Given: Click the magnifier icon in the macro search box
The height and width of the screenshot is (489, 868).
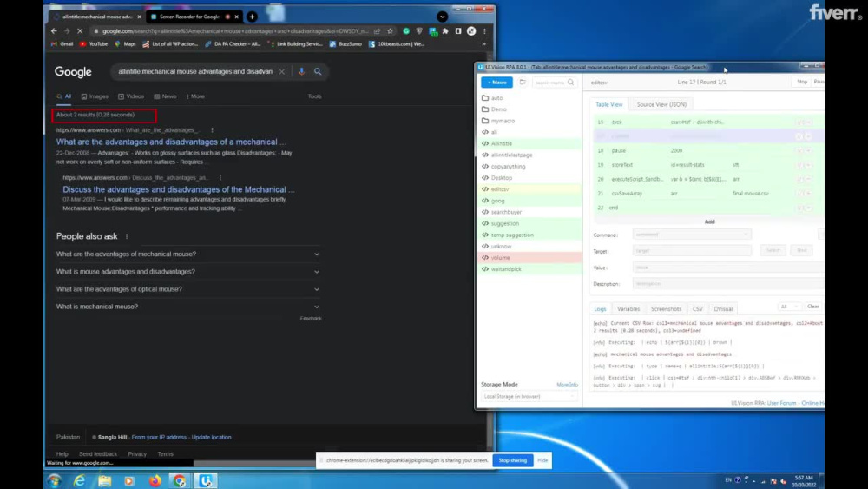Looking at the screenshot, I should 571,83.
